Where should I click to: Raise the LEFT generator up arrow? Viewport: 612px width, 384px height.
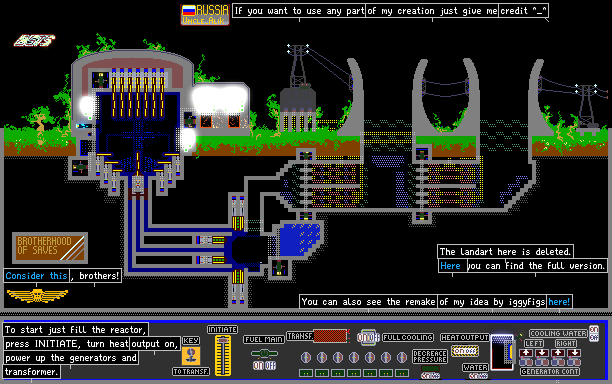[526, 353]
